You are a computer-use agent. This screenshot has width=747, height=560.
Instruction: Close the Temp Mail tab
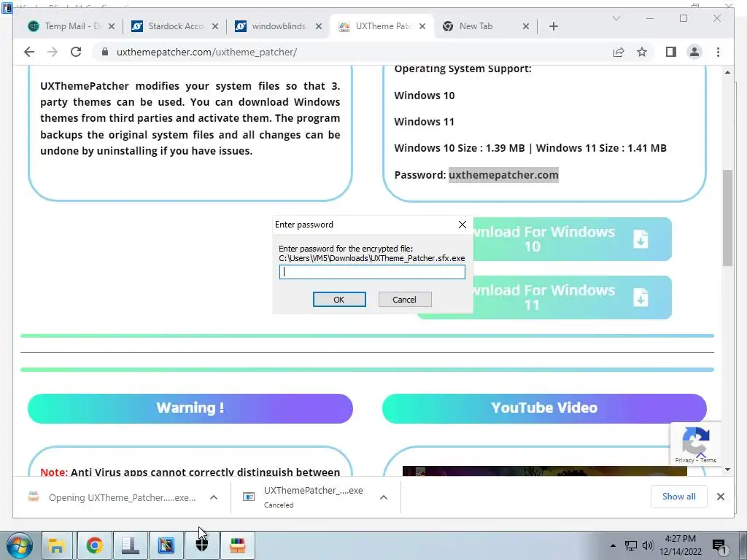tap(112, 27)
